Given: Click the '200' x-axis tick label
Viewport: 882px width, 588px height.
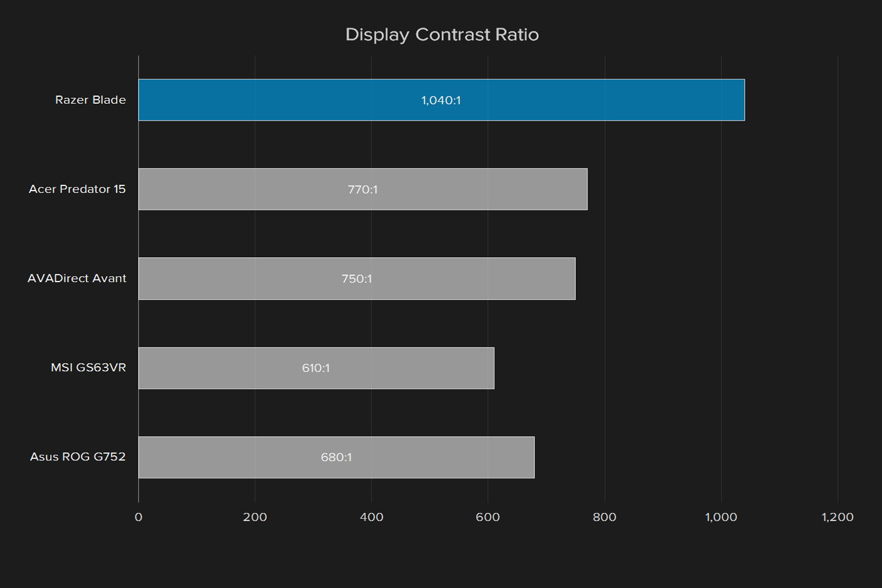Looking at the screenshot, I should (x=255, y=517).
